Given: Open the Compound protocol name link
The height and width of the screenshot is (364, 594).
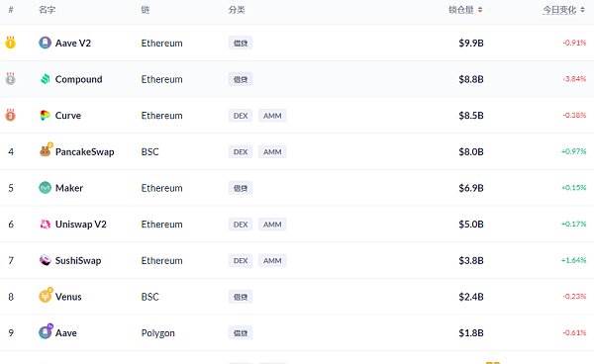Looking at the screenshot, I should [78, 79].
